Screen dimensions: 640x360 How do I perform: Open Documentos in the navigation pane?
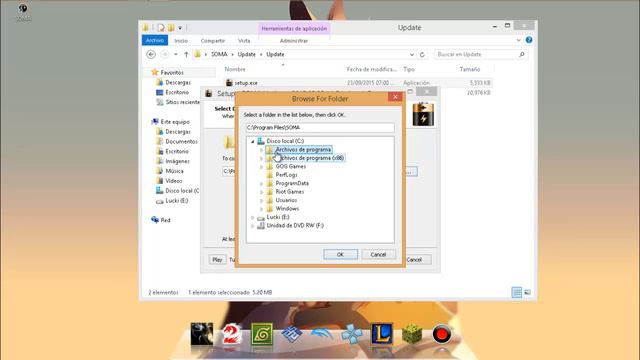click(x=181, y=141)
